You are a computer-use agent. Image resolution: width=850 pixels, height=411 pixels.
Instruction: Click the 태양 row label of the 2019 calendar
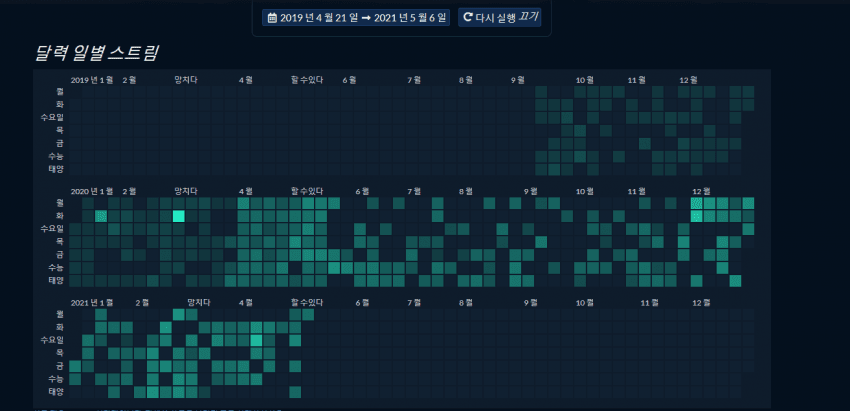pyautogui.click(x=56, y=169)
